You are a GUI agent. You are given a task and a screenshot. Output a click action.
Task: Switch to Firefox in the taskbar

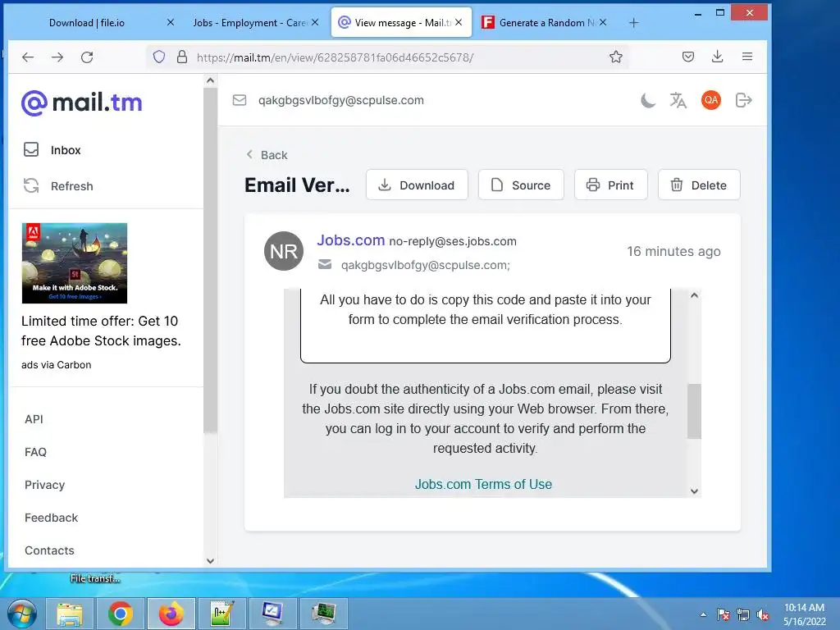171,614
